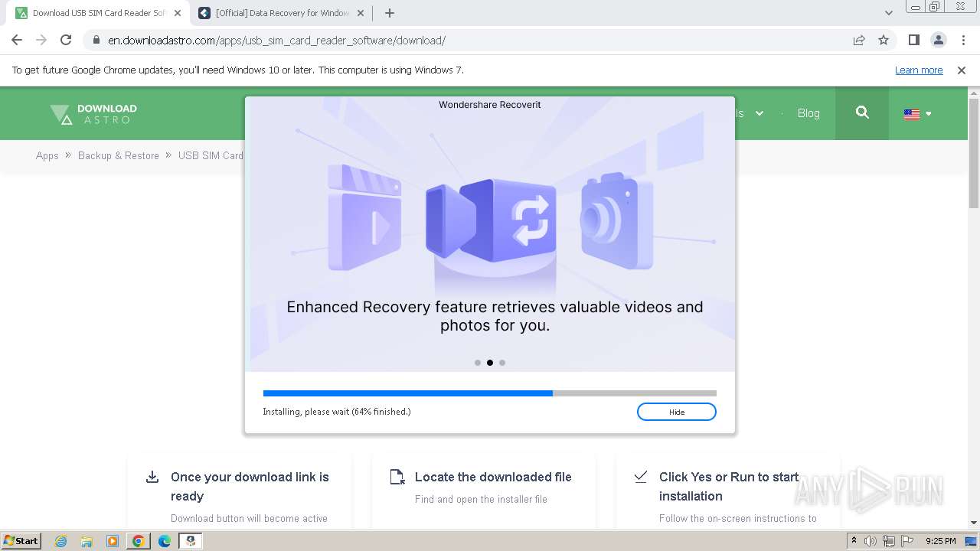Click the Download Astro logo

(93, 114)
